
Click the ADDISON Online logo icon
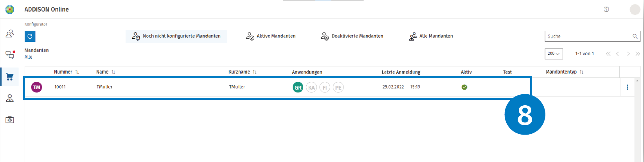(9, 9)
